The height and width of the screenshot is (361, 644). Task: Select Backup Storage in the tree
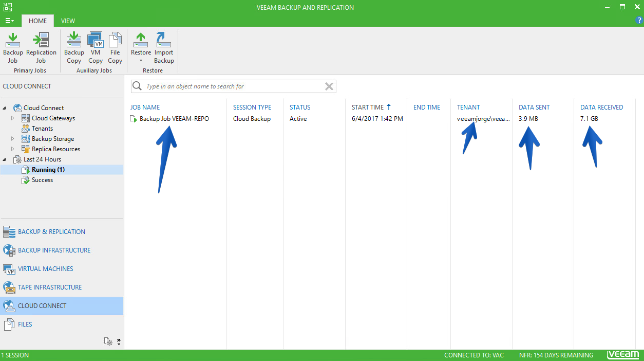coord(53,139)
